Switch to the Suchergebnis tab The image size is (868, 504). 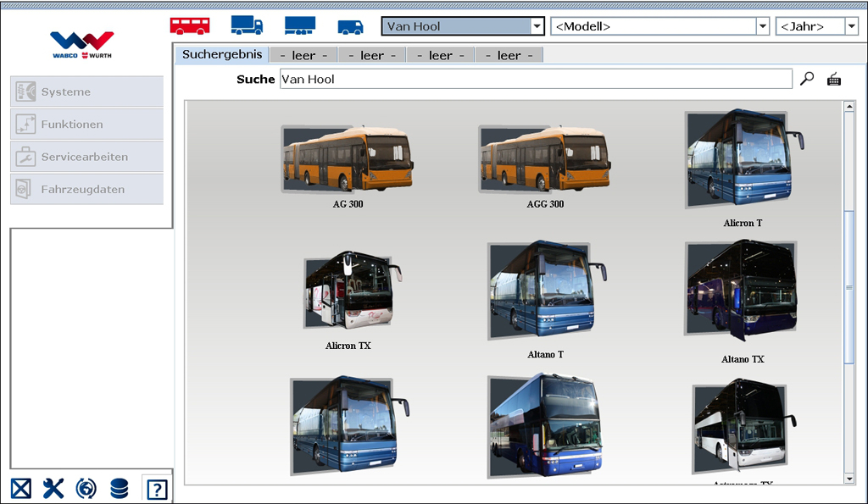(222, 54)
